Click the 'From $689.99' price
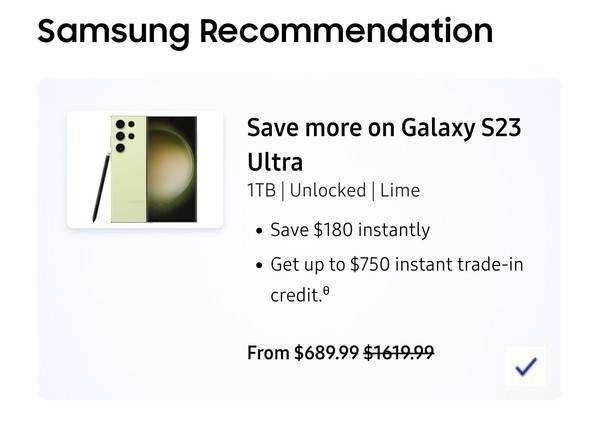 pyautogui.click(x=303, y=353)
